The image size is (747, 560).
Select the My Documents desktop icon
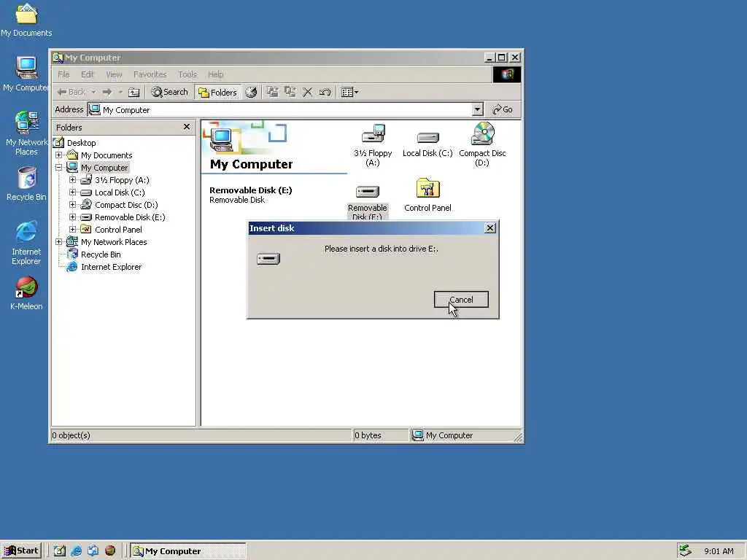(26, 20)
